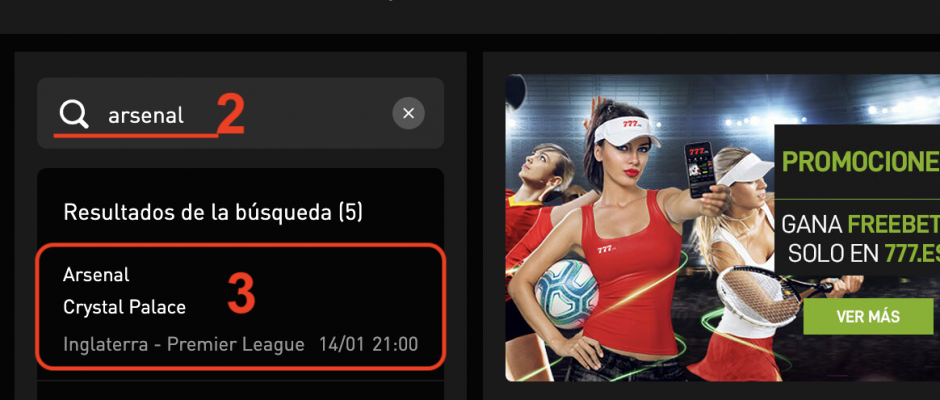Image resolution: width=940 pixels, height=400 pixels.
Task: Click the red number 2 annotation
Action: (x=231, y=115)
